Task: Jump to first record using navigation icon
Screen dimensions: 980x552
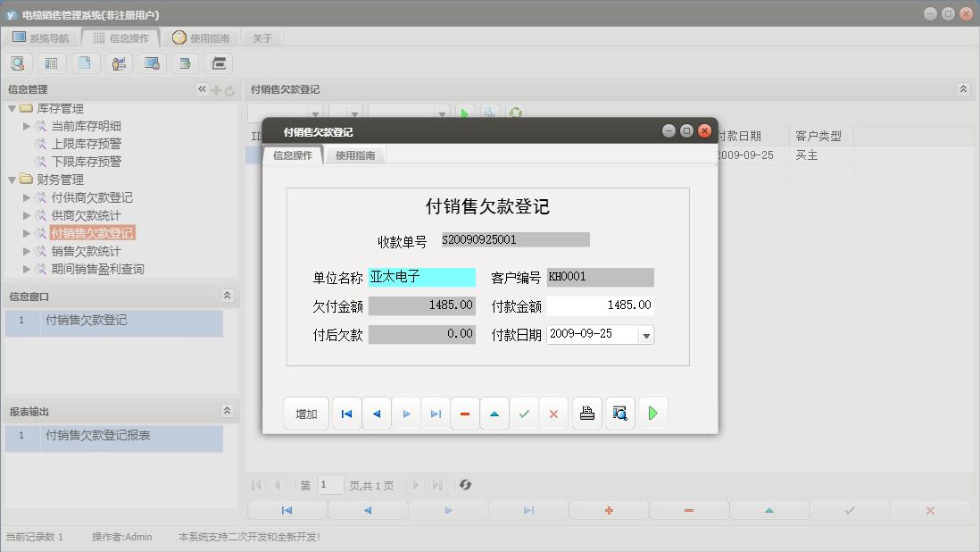Action: [x=346, y=413]
